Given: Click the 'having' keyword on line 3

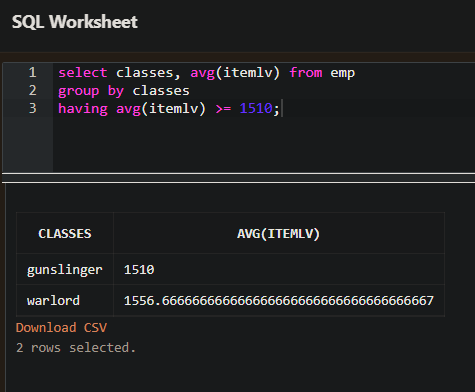Looking at the screenshot, I should pos(83,109).
